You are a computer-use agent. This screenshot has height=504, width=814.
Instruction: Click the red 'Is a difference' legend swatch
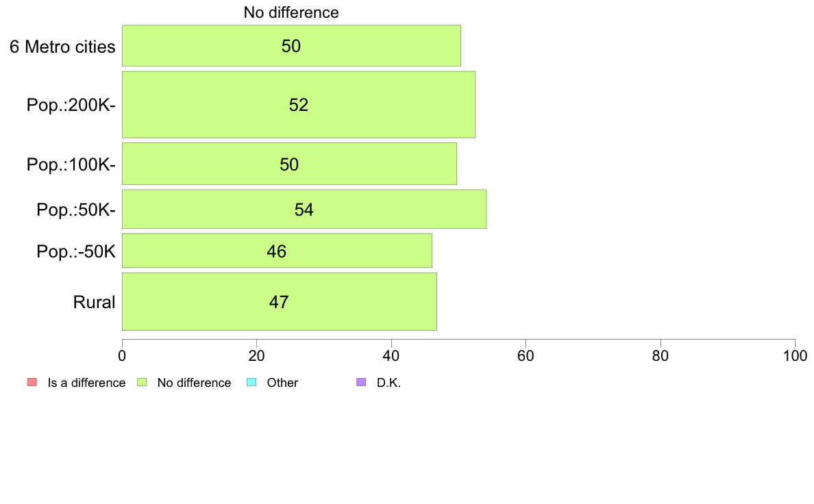[x=32, y=383]
